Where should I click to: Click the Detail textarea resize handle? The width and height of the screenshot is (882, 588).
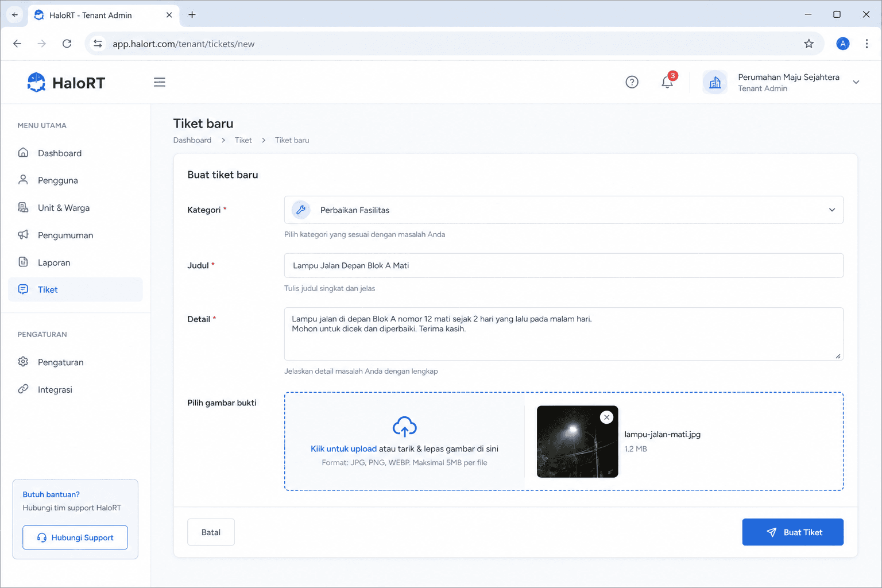click(x=838, y=356)
